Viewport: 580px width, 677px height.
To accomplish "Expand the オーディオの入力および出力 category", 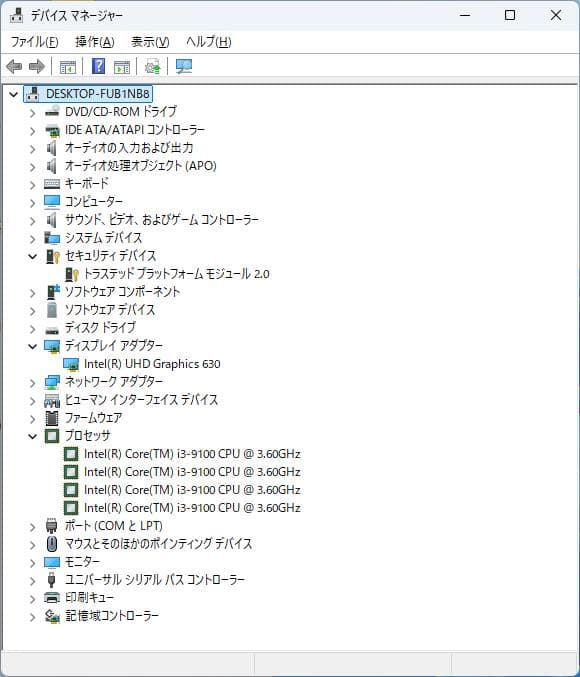I will pyautogui.click(x=32, y=149).
